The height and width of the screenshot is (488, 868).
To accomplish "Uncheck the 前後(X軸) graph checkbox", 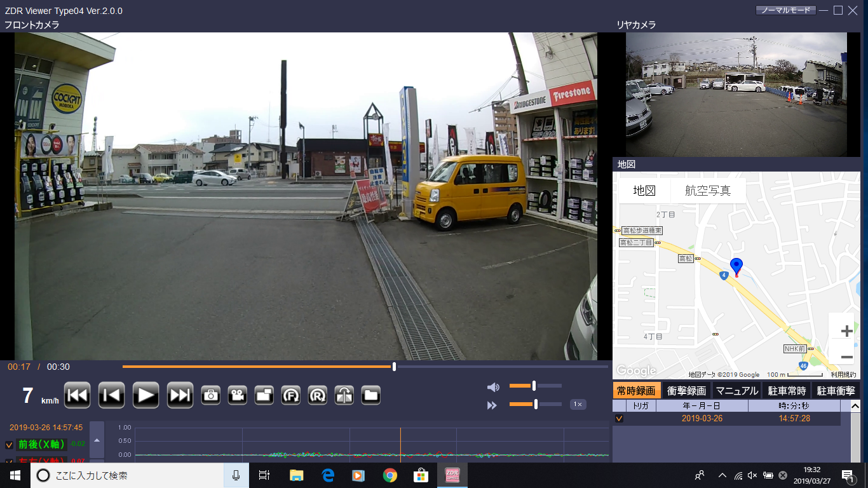I will pyautogui.click(x=10, y=445).
